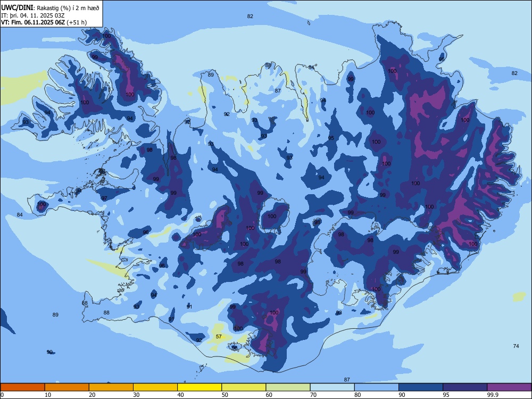Click the legend tick label '20'
The height and width of the screenshot is (399, 532).
[x=92, y=395]
